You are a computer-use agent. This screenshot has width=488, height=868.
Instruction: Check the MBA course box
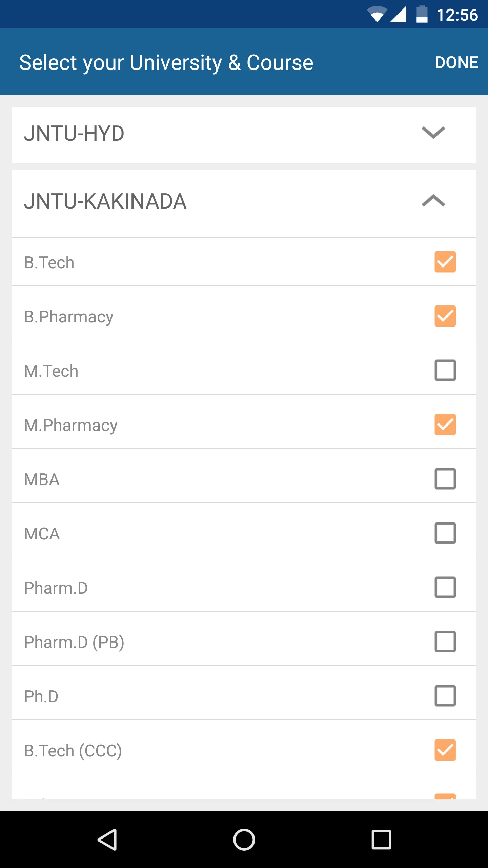[x=445, y=479]
